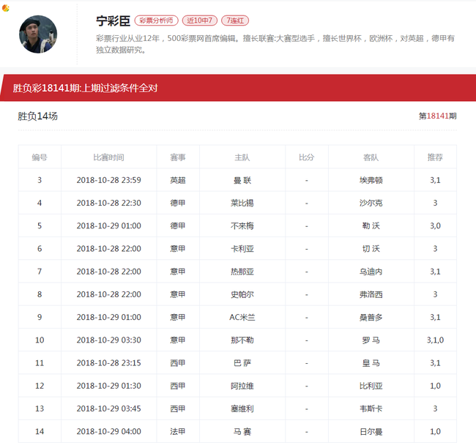Click the 推荐 column header
The image size is (476, 448).
point(435,157)
